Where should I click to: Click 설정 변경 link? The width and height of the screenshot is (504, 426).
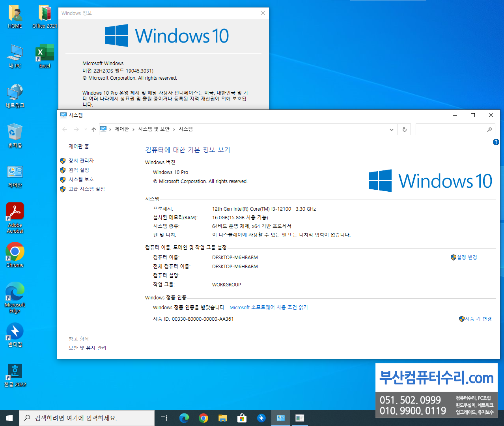pyautogui.click(x=467, y=257)
